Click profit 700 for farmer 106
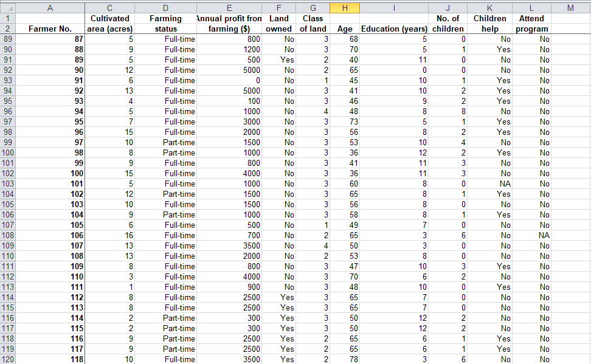The width and height of the screenshot is (591, 364). pos(229,235)
